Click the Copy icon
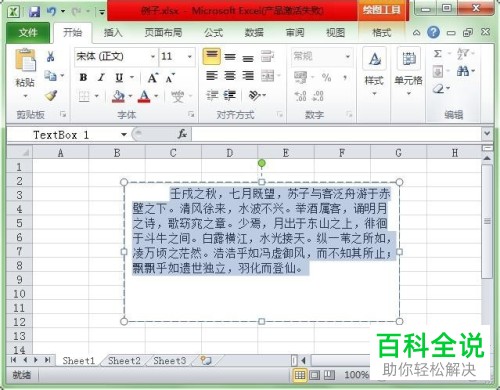The width and height of the screenshot is (500, 390). [50, 76]
